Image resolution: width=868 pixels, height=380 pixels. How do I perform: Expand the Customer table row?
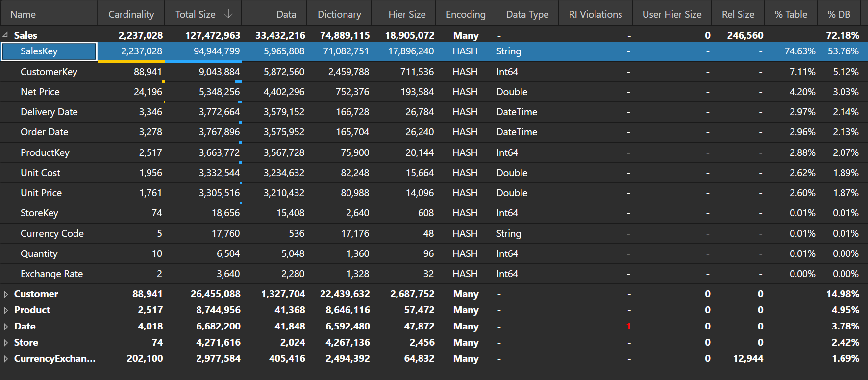pyautogui.click(x=6, y=294)
